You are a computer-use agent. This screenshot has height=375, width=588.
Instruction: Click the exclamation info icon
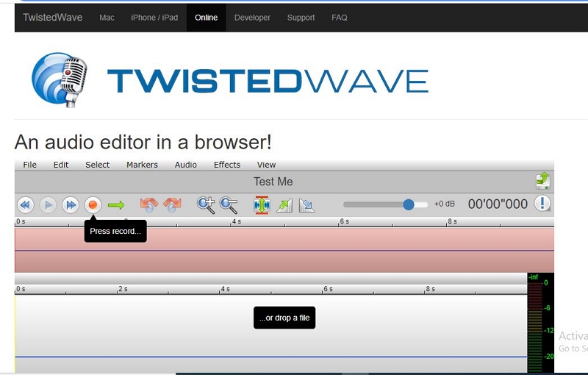[x=542, y=204]
